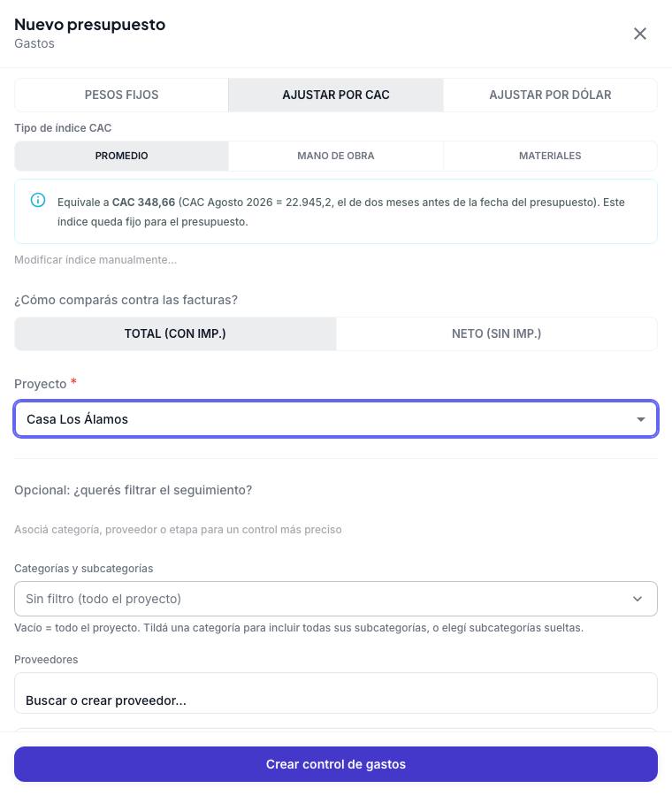Click the Nuevo presupuesto title
The width and height of the screenshot is (672, 796).
tap(90, 25)
